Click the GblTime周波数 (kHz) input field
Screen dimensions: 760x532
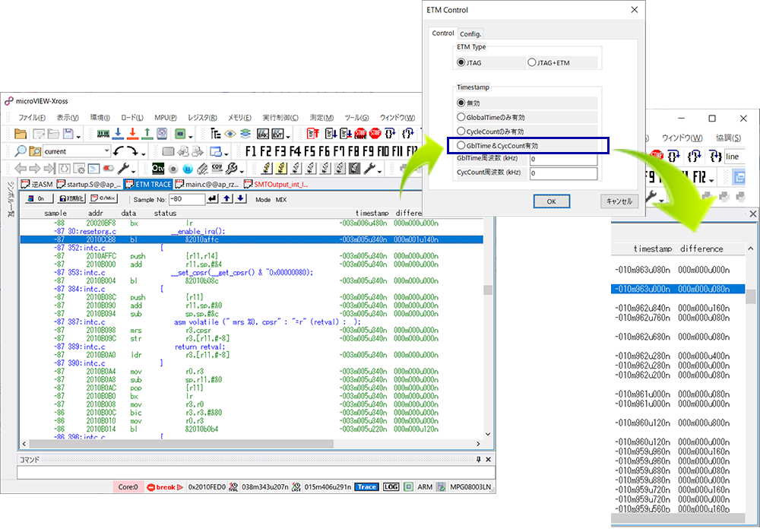click(x=563, y=159)
